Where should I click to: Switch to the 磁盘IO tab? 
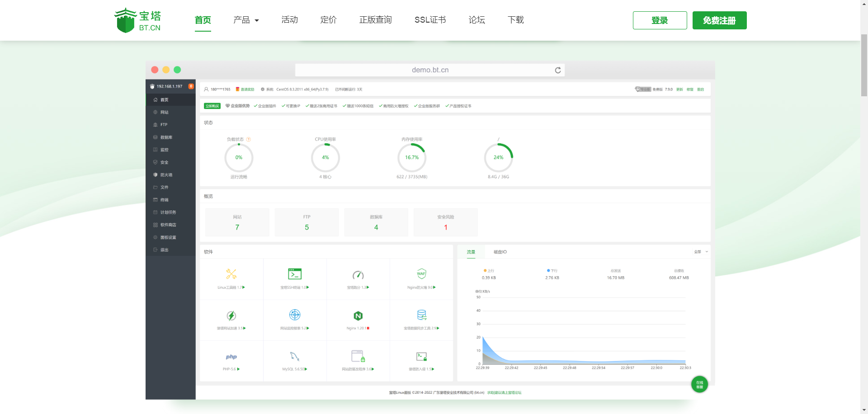click(500, 252)
